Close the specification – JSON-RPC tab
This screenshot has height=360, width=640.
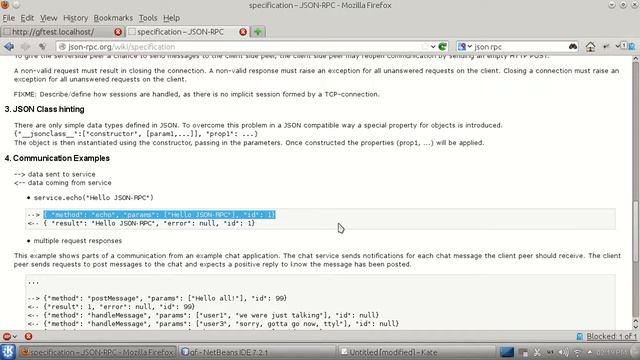(x=243, y=32)
